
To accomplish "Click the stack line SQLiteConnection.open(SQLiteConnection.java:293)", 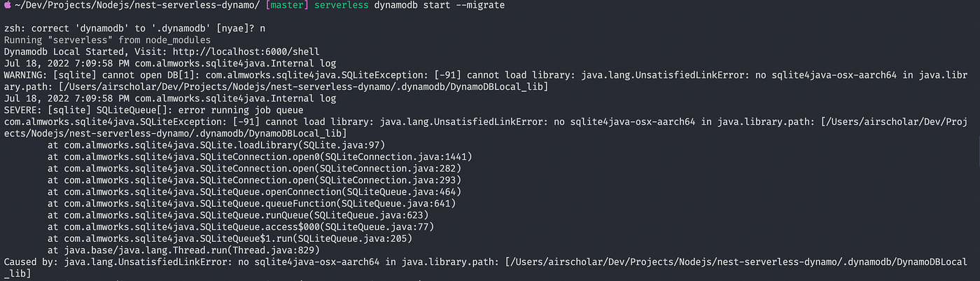I will 255,179.
